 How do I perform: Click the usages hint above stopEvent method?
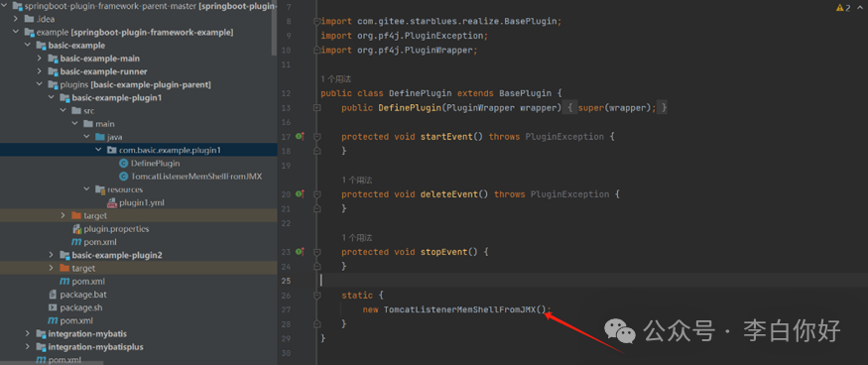pos(356,238)
